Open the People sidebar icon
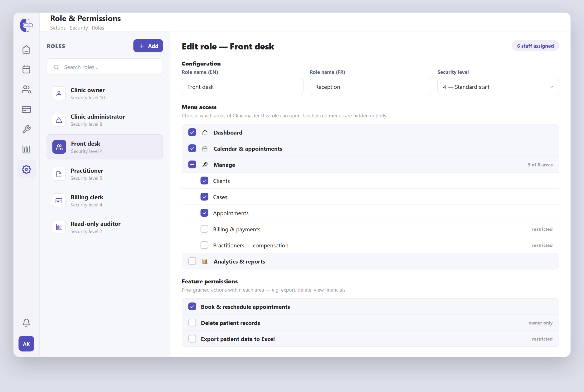Image resolution: width=584 pixels, height=392 pixels. (26, 89)
